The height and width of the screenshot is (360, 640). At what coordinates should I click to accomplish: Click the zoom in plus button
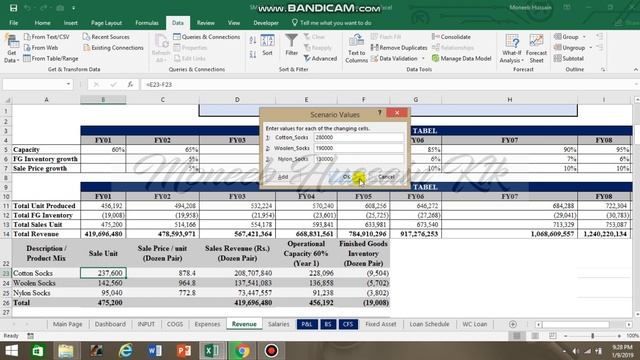click(x=619, y=336)
